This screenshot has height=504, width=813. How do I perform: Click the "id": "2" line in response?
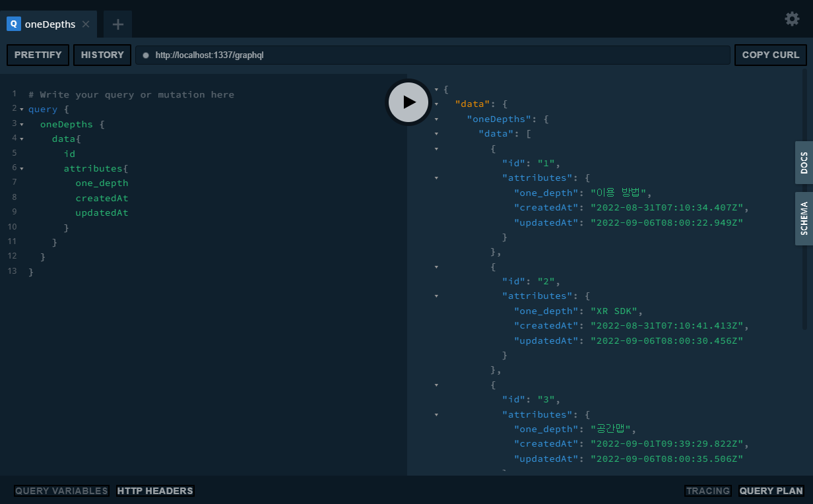coord(531,282)
